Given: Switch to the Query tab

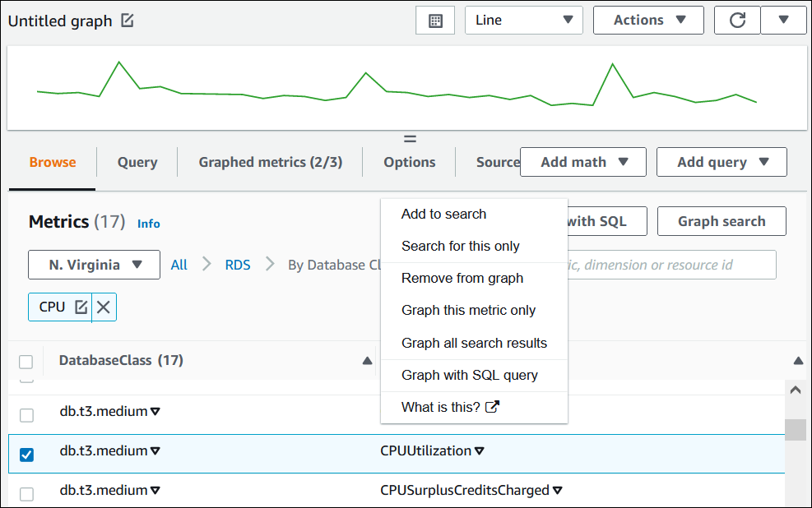Looking at the screenshot, I should (x=137, y=162).
